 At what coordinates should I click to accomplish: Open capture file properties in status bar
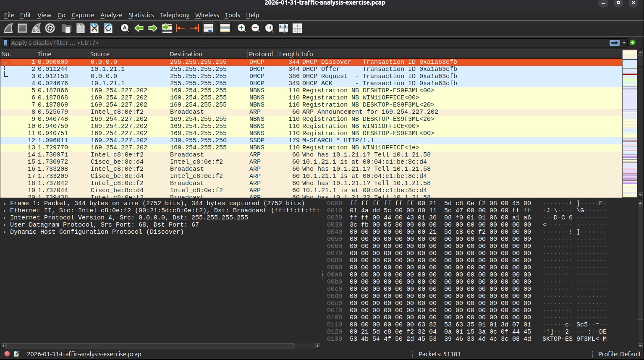(x=16, y=354)
